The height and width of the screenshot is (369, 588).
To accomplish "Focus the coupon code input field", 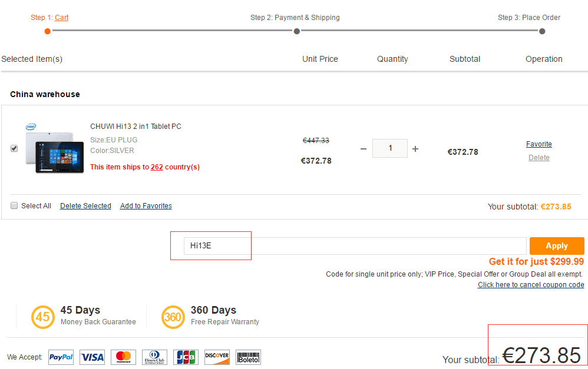I will (x=355, y=246).
